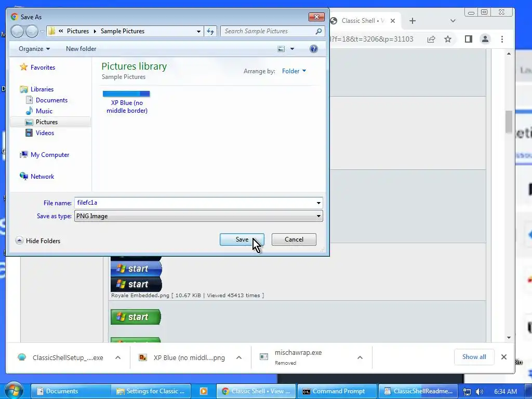Click Show all downloads button
The image size is (532, 399).
[474, 357]
